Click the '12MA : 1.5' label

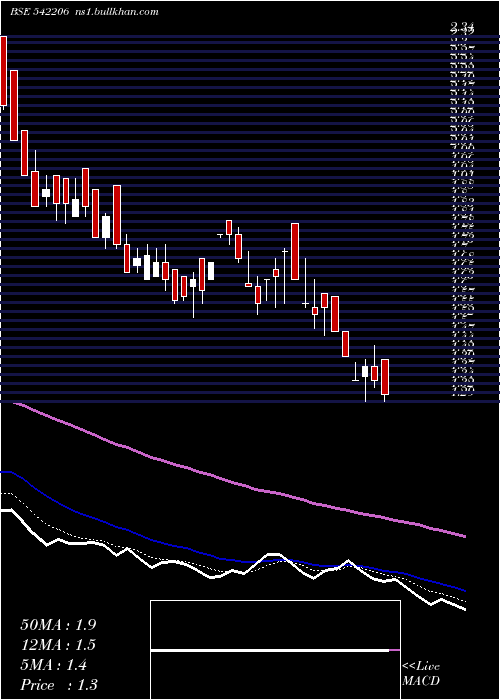click(x=58, y=645)
